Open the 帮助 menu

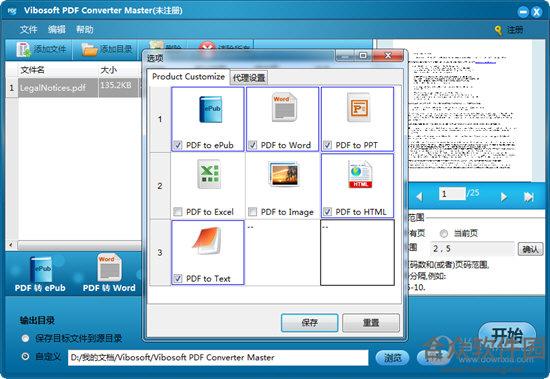point(85,29)
